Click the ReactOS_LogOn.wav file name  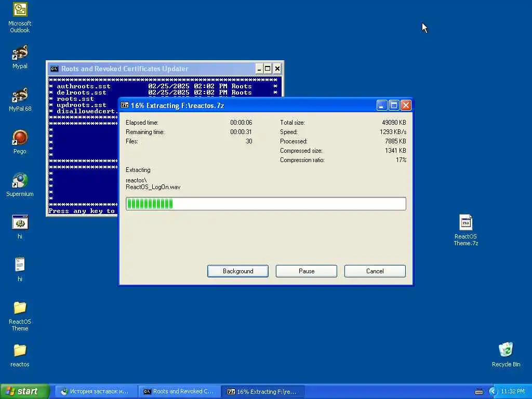tap(153, 187)
